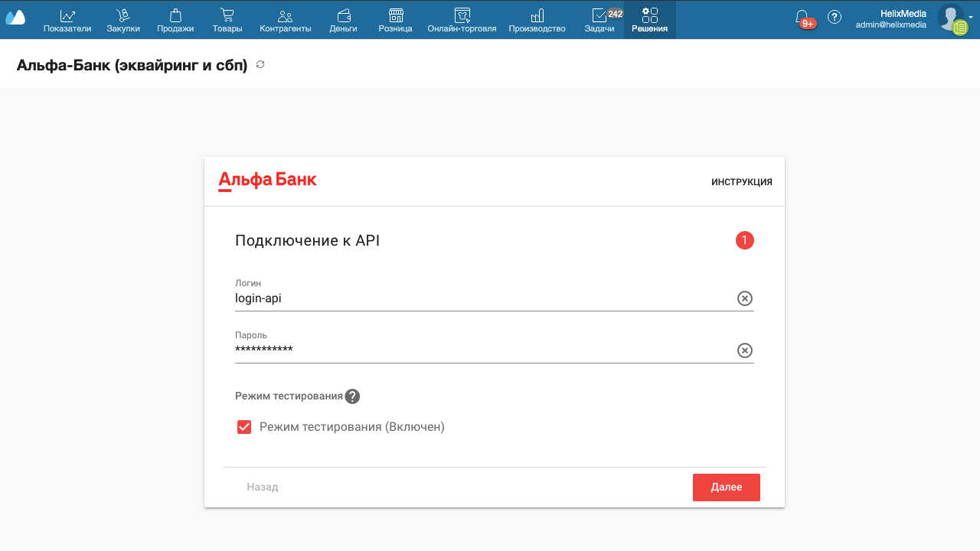Viewport: 980px width, 551px height.
Task: Open Товары from the top navigation
Action: click(x=227, y=21)
